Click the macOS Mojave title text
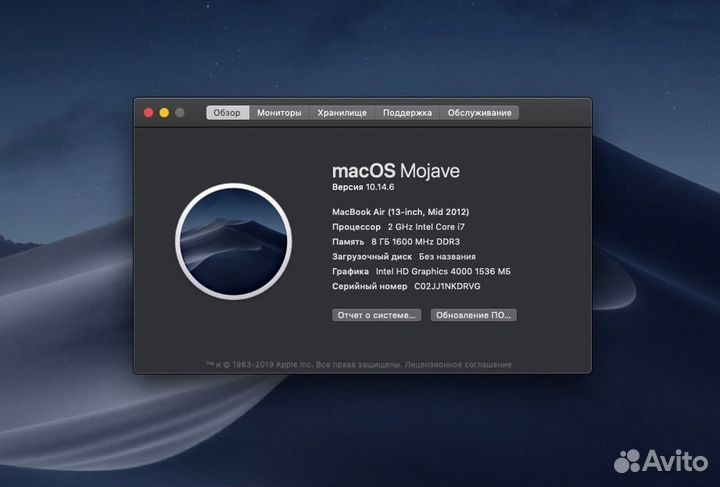720x487 pixels. click(396, 171)
